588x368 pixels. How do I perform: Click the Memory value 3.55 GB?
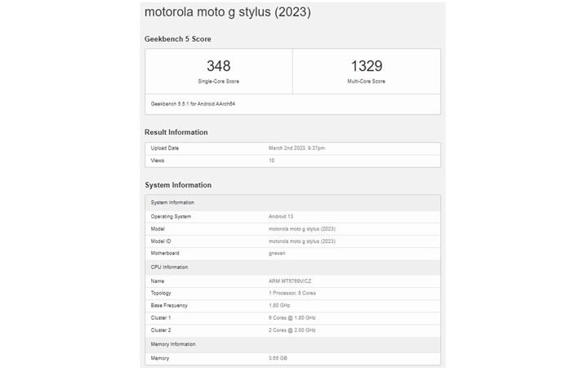coord(276,358)
